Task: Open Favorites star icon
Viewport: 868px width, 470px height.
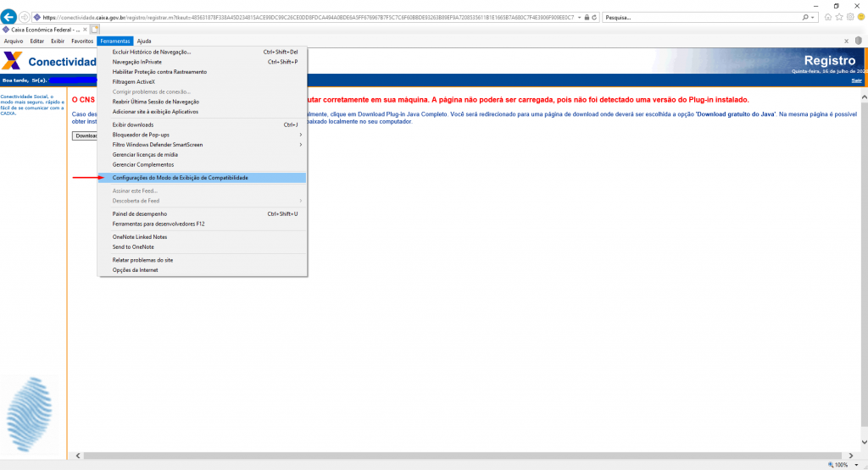Action: (x=837, y=17)
